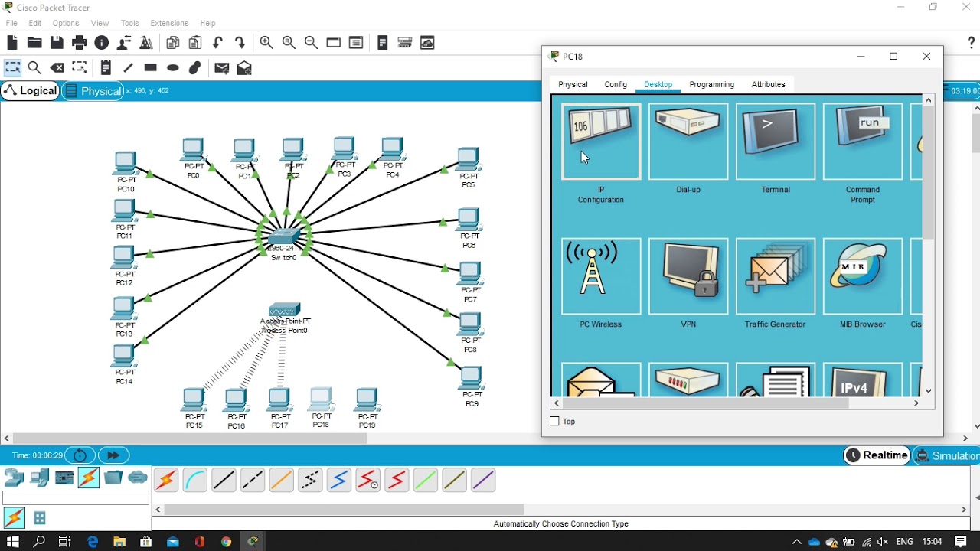Open the Command Prompt app
Viewport: 980px width, 551px height.
click(863, 142)
